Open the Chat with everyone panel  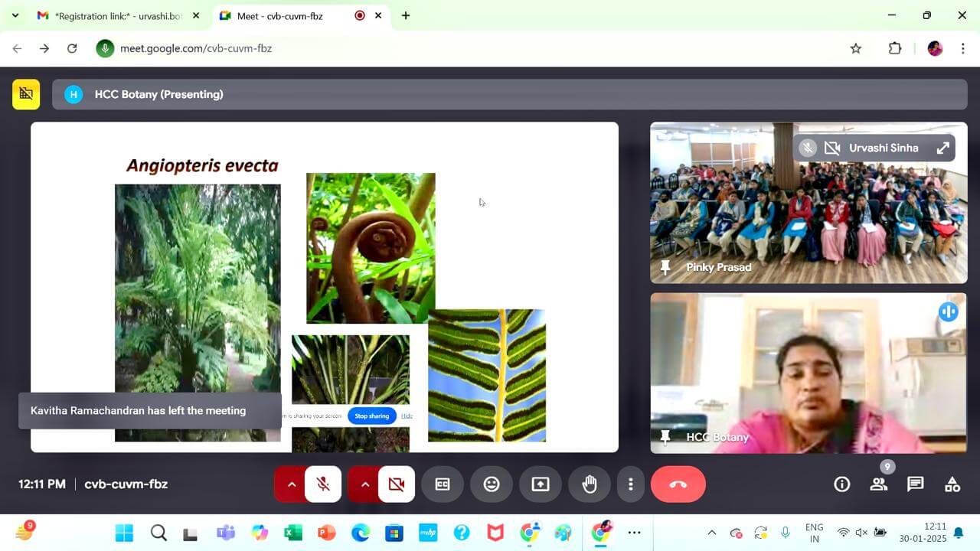tap(915, 484)
